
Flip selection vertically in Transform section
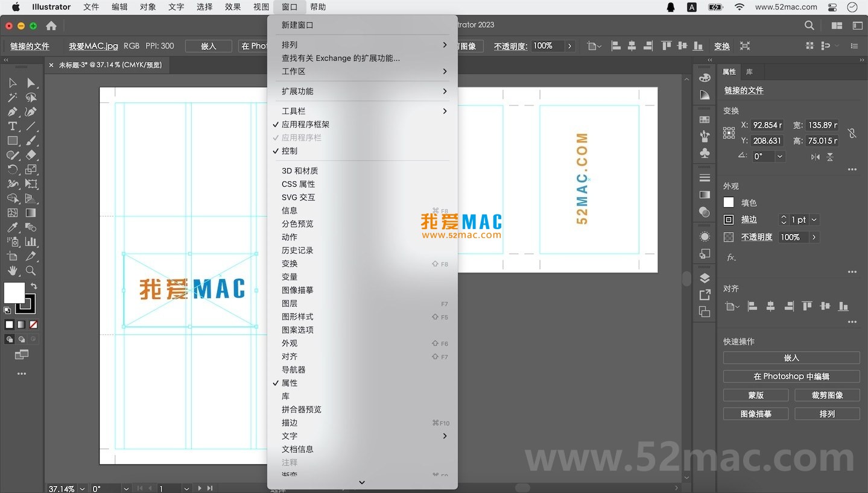[830, 157]
